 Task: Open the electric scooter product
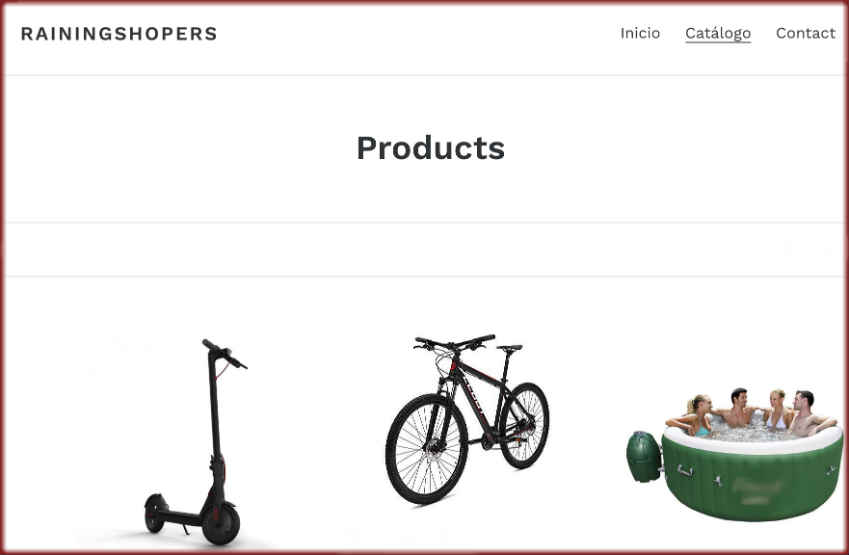(x=195, y=442)
